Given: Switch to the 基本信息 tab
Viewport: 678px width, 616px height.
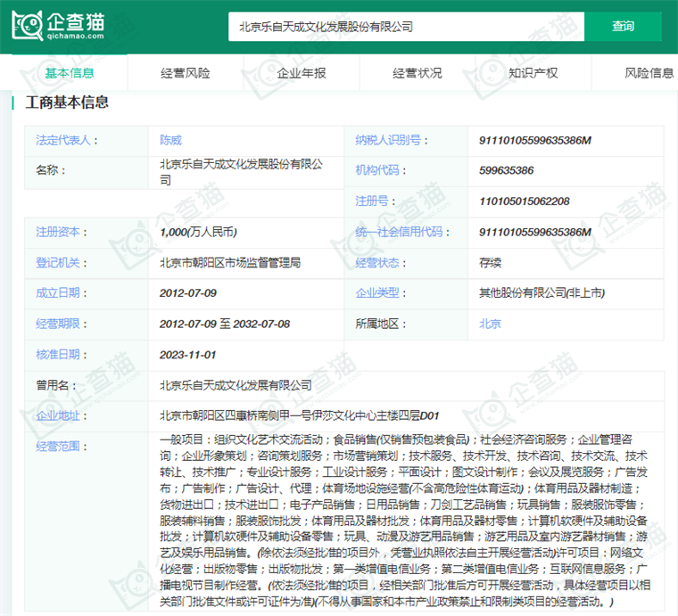Looking at the screenshot, I should 70,73.
